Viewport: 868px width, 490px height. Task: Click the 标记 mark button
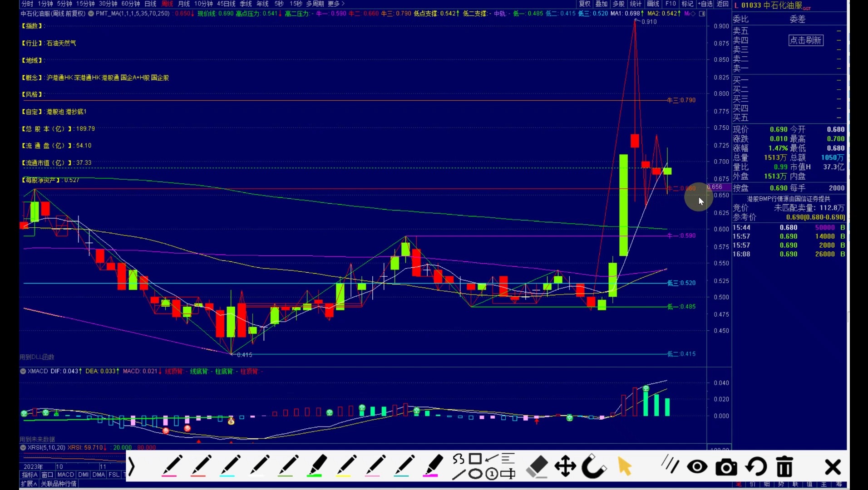click(x=687, y=4)
